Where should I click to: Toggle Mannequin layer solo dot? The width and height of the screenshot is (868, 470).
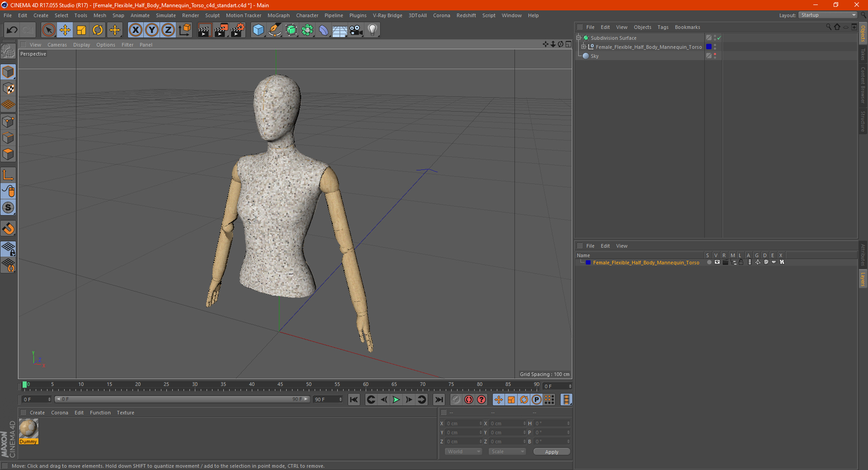pyautogui.click(x=709, y=262)
